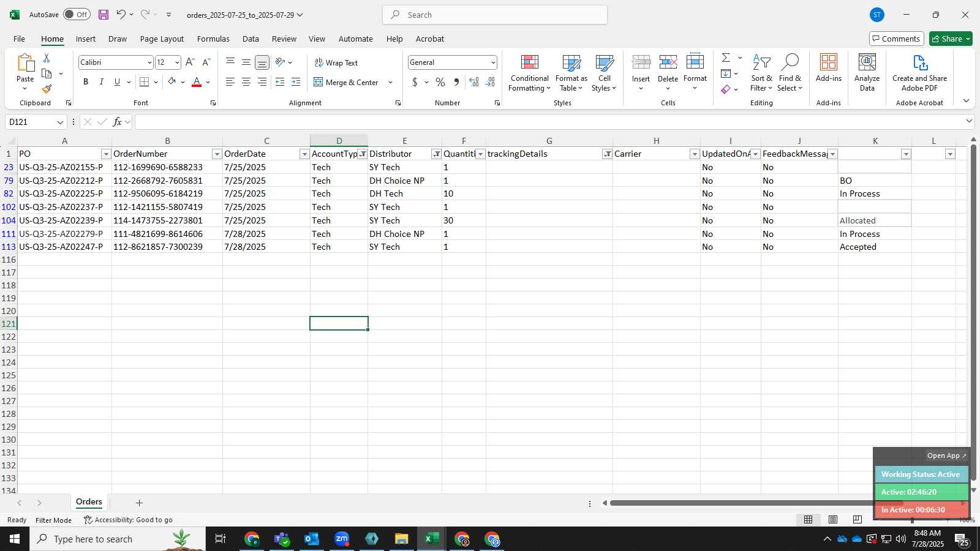The image size is (980, 551).
Task: Toggle Middle Align button
Action: [x=246, y=62]
